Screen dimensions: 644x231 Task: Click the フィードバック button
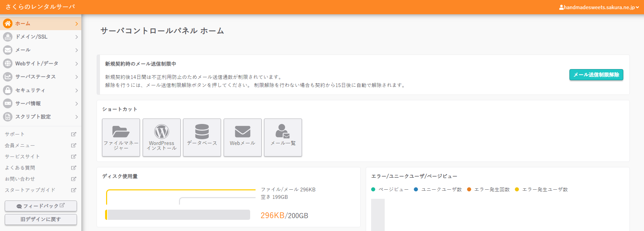(x=41, y=206)
